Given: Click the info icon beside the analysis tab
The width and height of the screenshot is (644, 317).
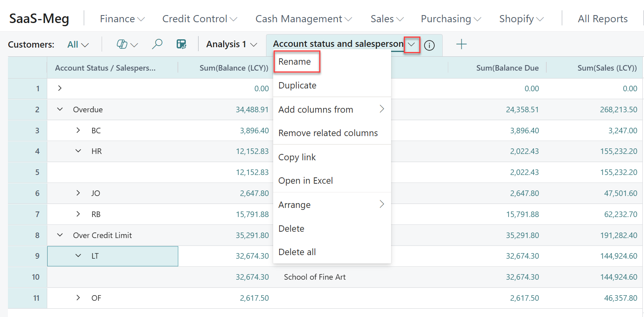Looking at the screenshot, I should [x=429, y=45].
